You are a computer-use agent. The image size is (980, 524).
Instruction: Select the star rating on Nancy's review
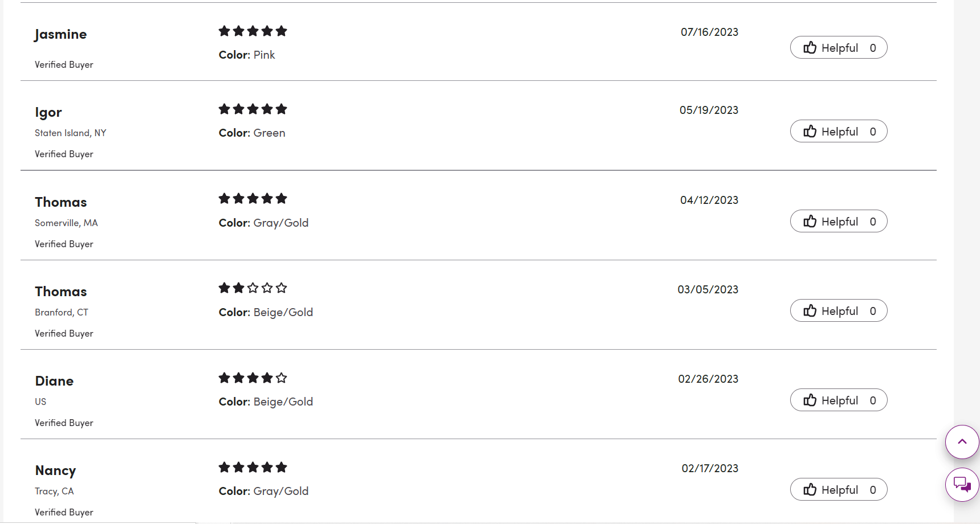click(253, 468)
